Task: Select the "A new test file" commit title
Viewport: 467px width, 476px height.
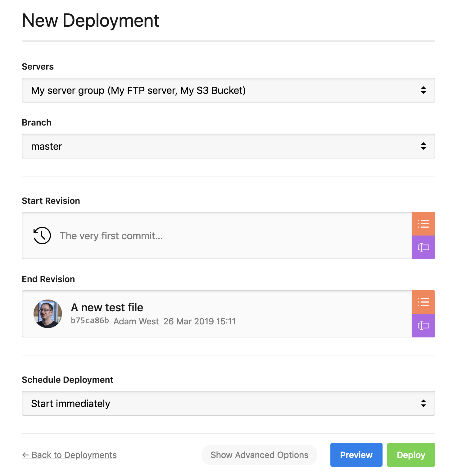Action: [x=107, y=307]
